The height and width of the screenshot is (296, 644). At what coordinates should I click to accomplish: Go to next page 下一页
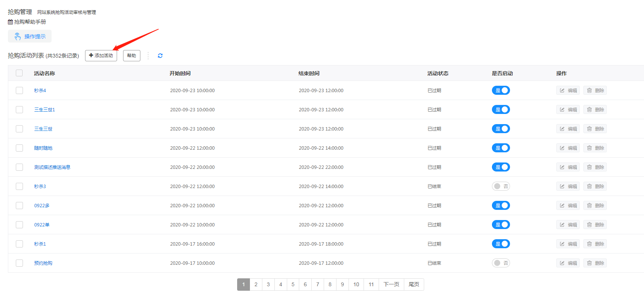(x=391, y=285)
